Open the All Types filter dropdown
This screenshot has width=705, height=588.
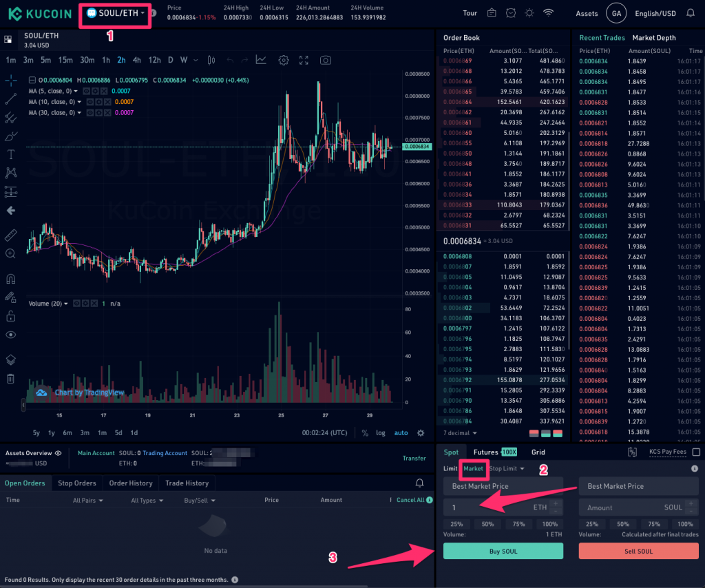(147, 501)
